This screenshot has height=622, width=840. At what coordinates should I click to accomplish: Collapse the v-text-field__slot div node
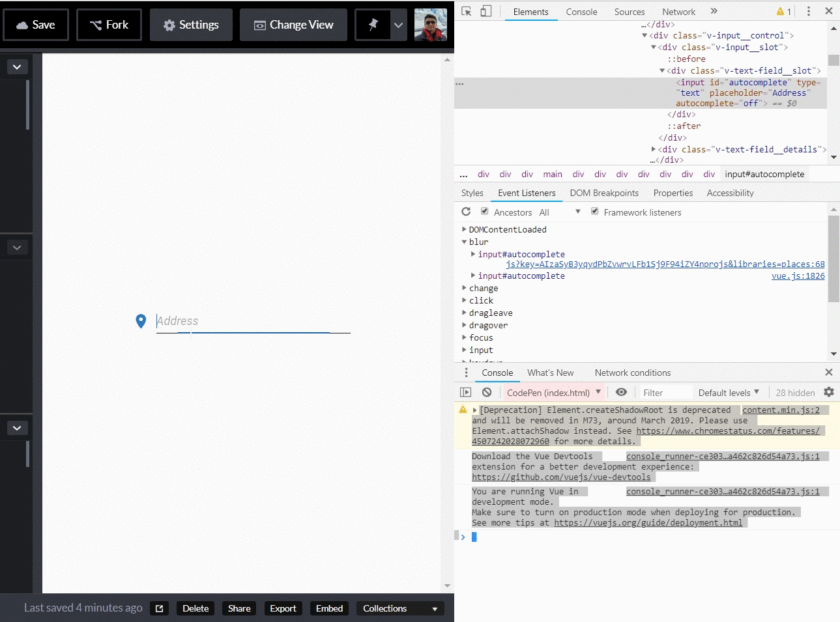pyautogui.click(x=662, y=71)
